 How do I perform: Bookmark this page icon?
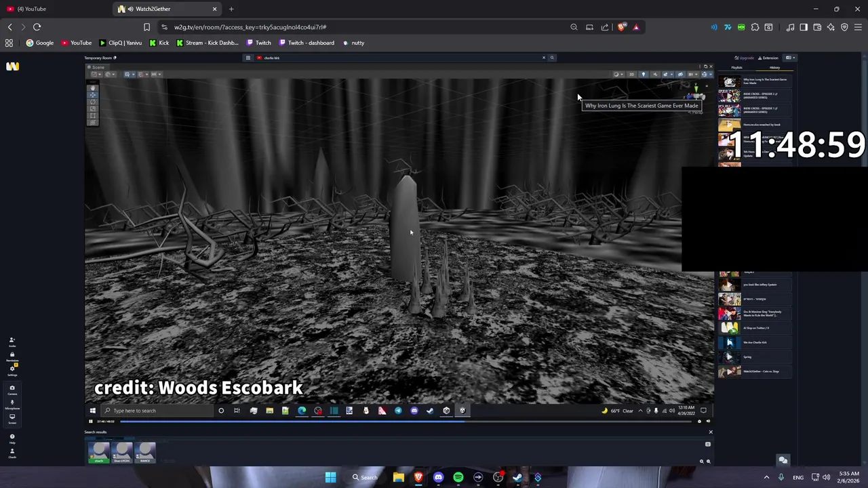point(146,27)
